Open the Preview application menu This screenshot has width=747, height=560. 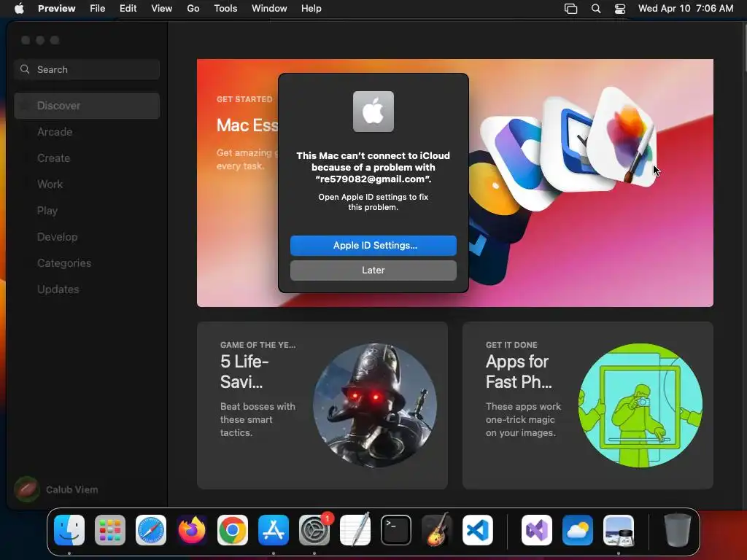click(x=57, y=8)
